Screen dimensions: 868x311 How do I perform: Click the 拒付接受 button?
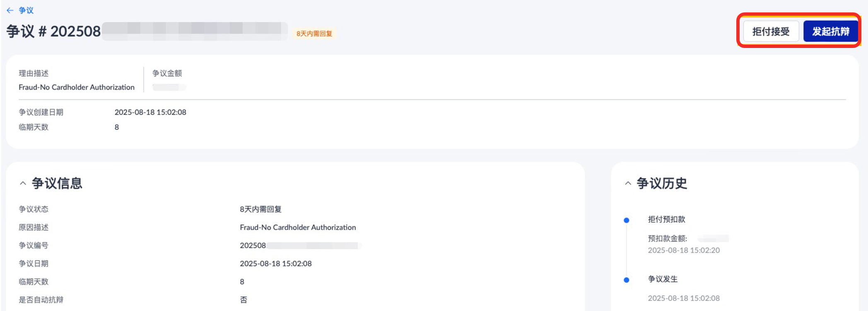tap(771, 31)
